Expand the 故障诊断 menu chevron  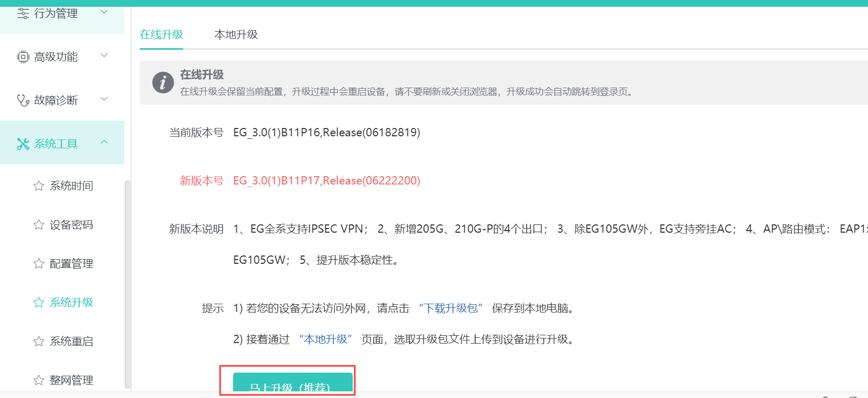point(104,99)
